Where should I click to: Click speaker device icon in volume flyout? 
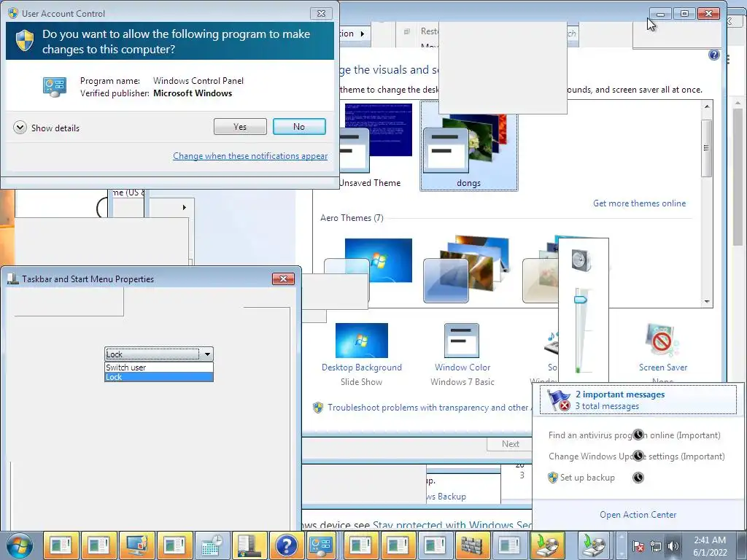[581, 260]
